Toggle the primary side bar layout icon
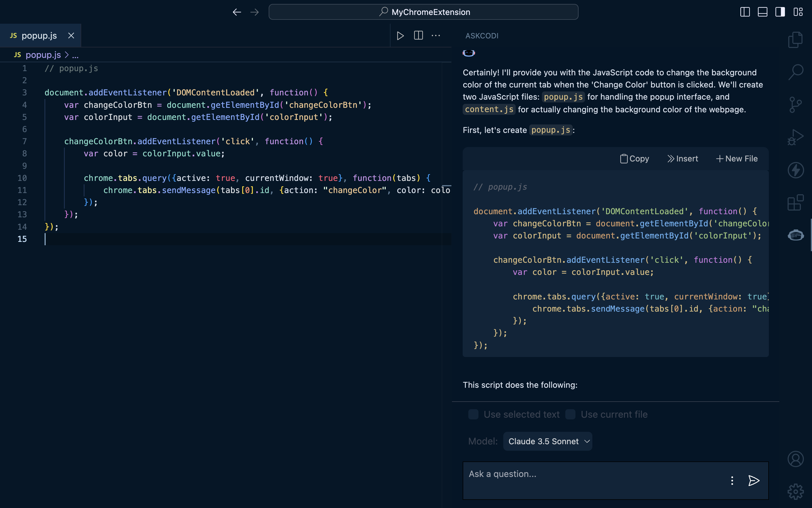 click(x=745, y=12)
